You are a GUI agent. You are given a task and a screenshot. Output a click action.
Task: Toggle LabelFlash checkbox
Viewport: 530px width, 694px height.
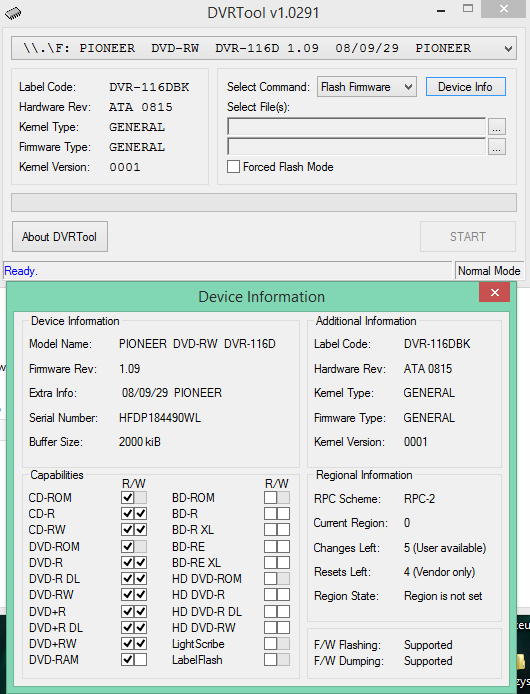[270, 659]
